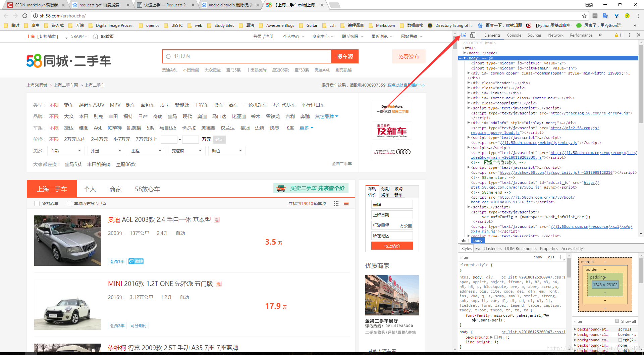Open the 变速箱 dropdown filter

point(186,151)
